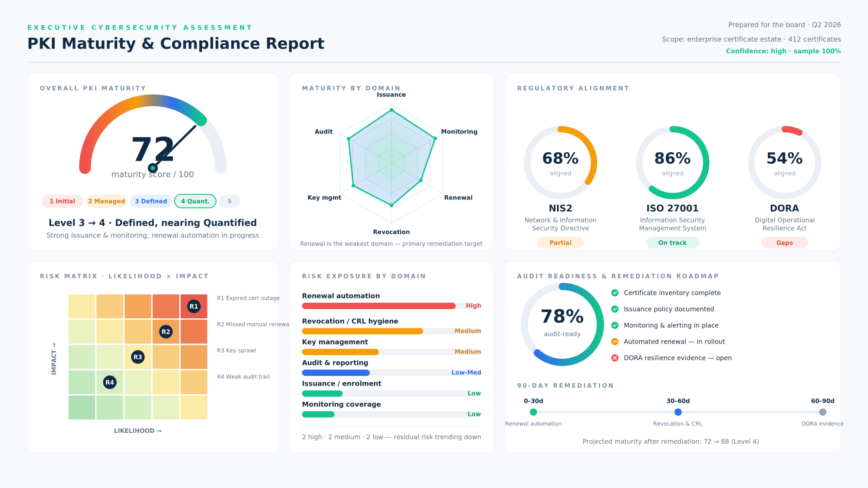Click the R2 risk marker in matrix
The height and width of the screenshot is (488, 868).
pos(166,332)
